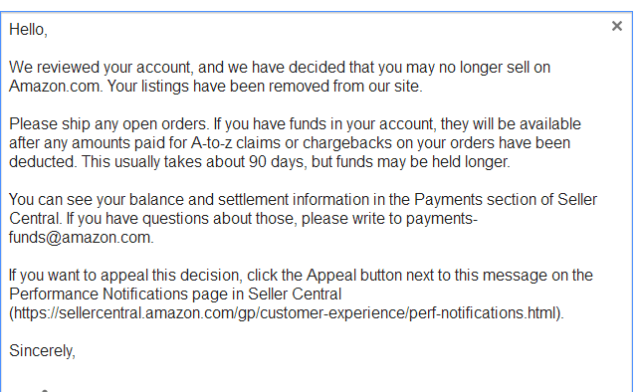Screen dimensions: 640x392
Task: Click "If you want to appeal this decision"
Action: click(x=126, y=275)
